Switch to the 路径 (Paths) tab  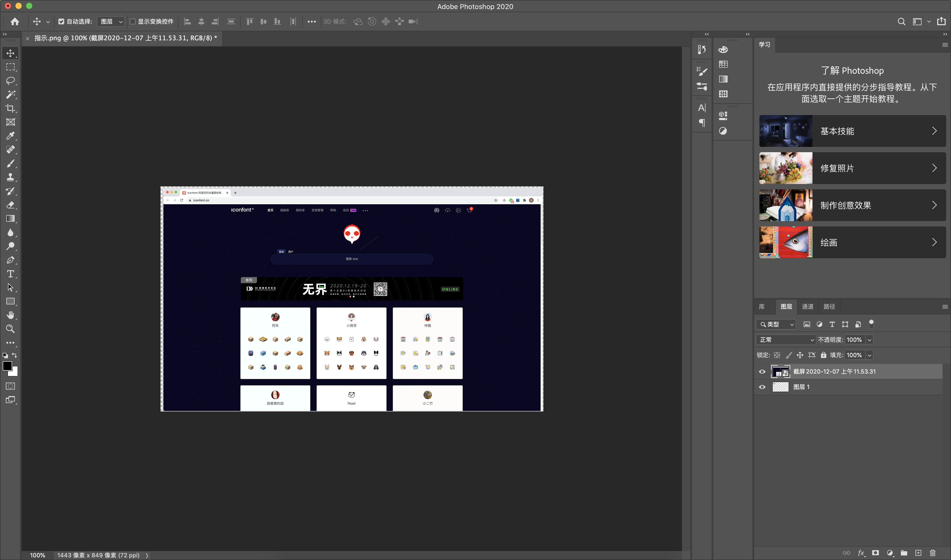(829, 307)
